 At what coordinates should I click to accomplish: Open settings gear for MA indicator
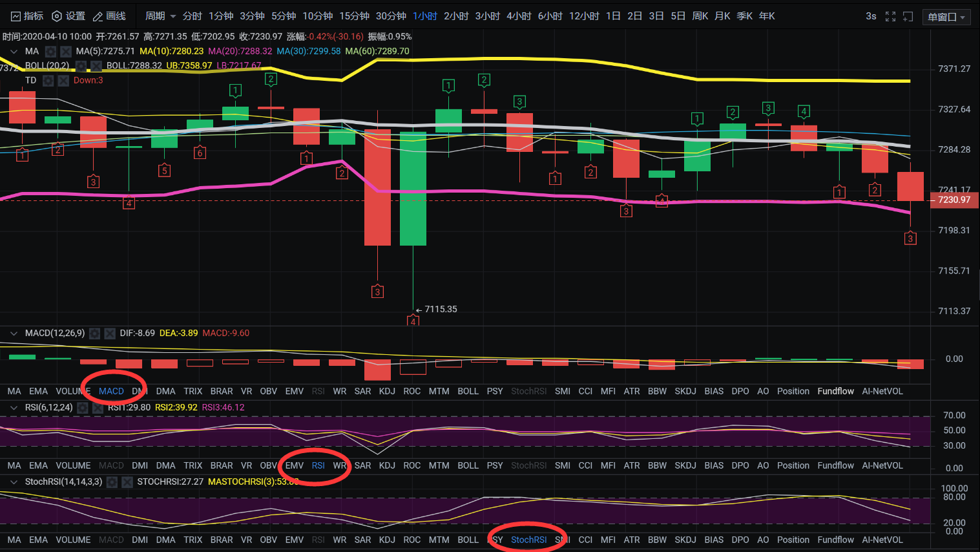pyautogui.click(x=50, y=51)
